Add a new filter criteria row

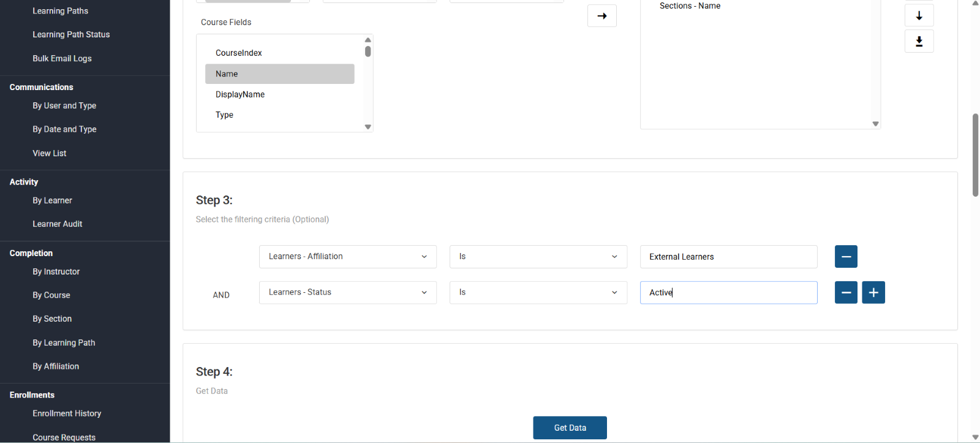[873, 293]
